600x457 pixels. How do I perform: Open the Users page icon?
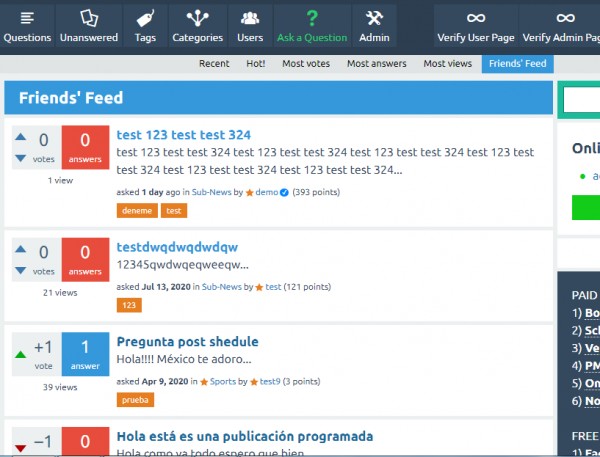[249, 18]
